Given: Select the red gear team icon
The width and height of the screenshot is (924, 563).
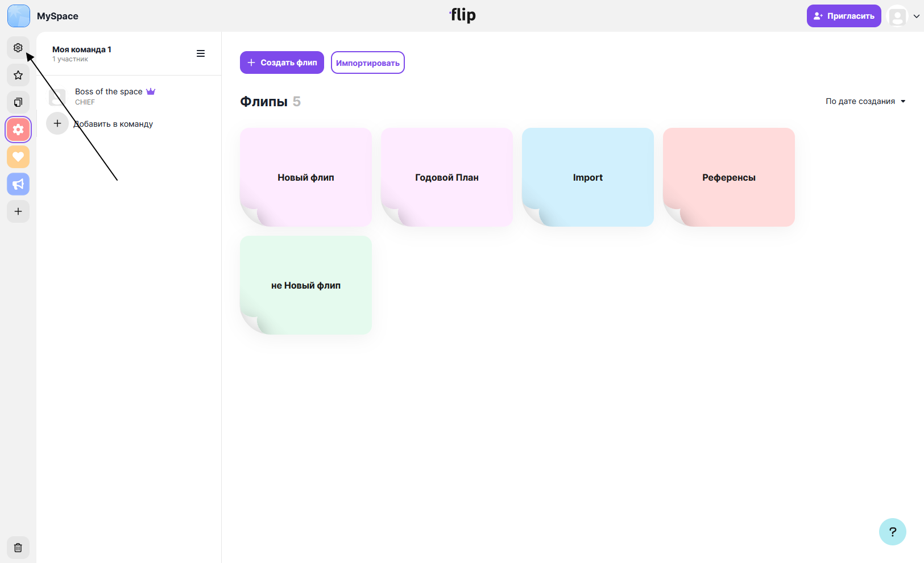Looking at the screenshot, I should click(x=18, y=130).
